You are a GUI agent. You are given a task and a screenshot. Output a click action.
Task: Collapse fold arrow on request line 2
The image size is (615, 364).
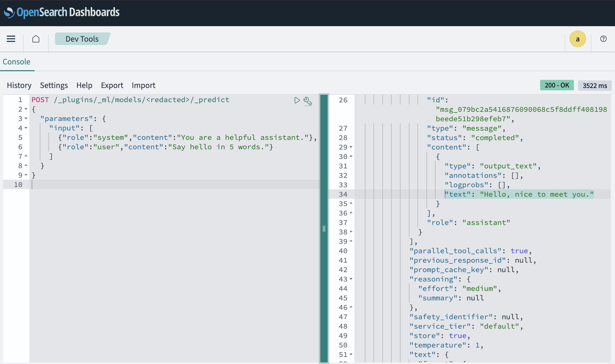[x=26, y=109]
